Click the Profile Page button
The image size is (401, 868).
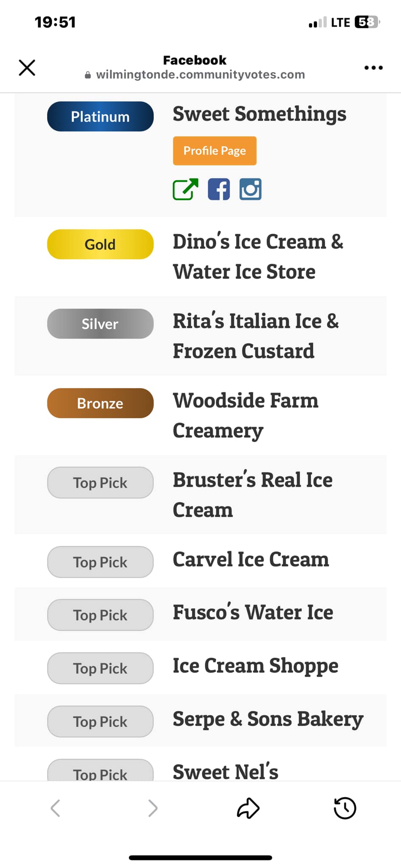(x=214, y=151)
